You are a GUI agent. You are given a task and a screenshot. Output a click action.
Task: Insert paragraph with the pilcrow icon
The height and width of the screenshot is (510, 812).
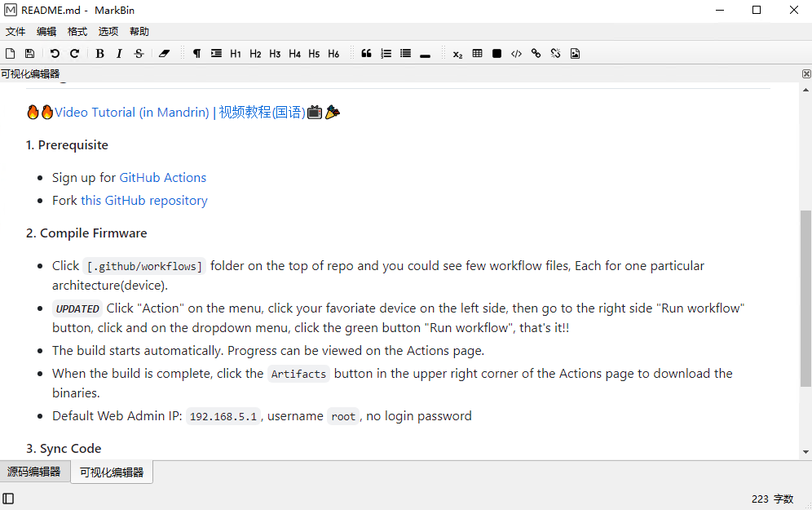(196, 53)
